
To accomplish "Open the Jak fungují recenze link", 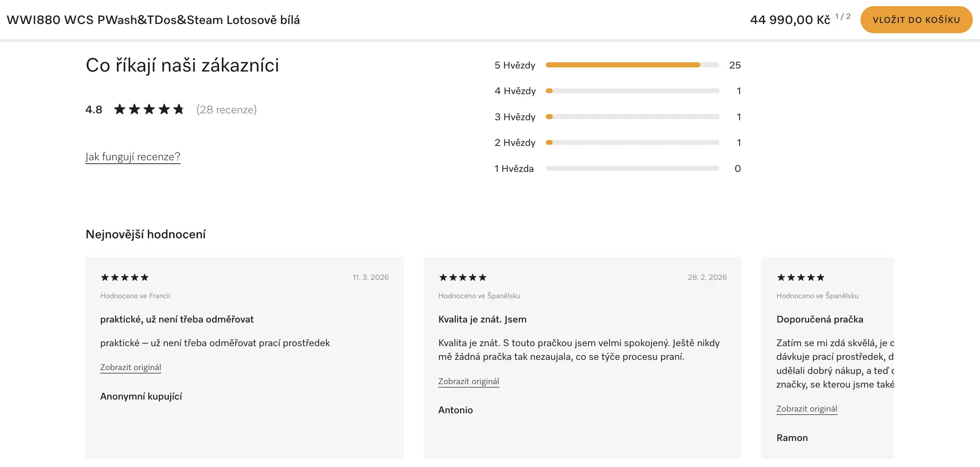I will click(133, 157).
